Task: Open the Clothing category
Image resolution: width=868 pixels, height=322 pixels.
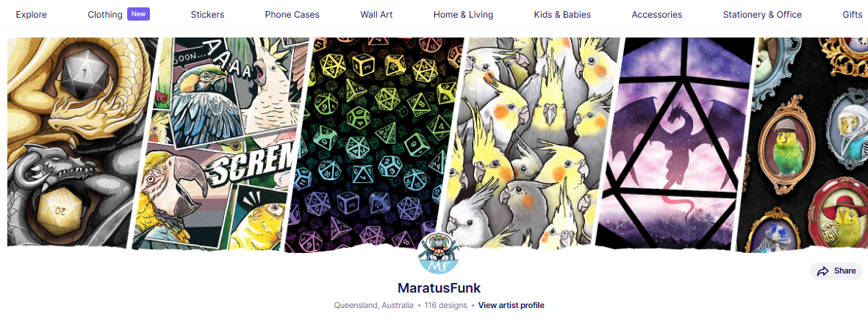Action: (x=105, y=15)
